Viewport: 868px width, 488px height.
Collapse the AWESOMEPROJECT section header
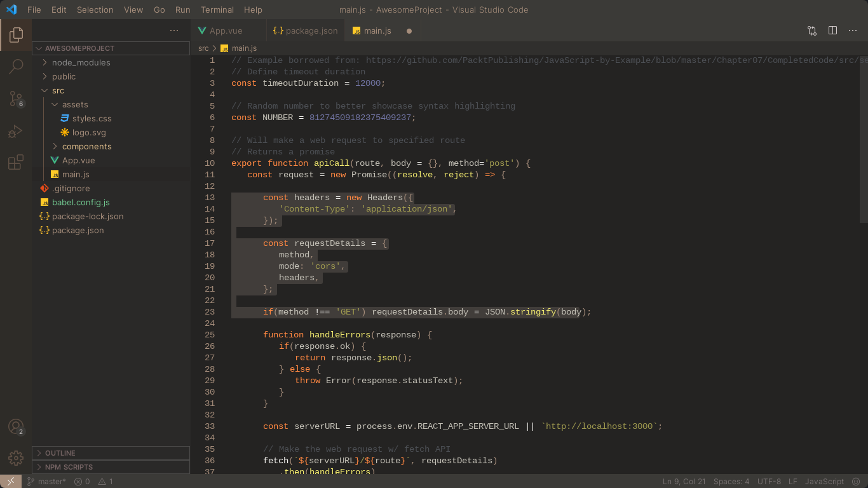click(111, 48)
